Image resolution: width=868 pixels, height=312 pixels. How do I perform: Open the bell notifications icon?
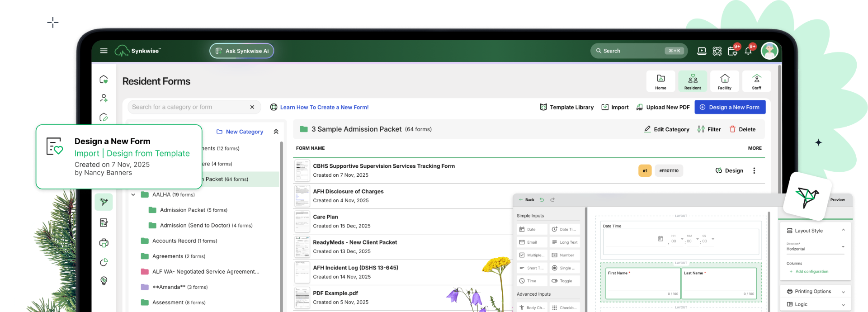click(x=748, y=51)
